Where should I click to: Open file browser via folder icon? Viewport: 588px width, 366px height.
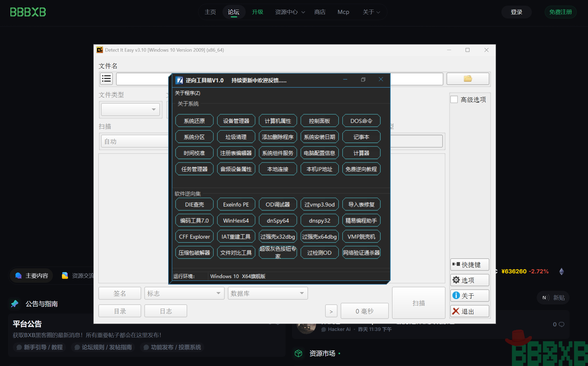467,79
